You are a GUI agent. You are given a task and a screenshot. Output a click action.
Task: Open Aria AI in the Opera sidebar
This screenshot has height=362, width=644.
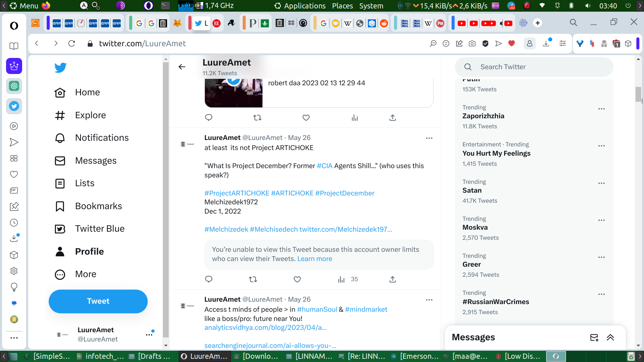point(14,66)
